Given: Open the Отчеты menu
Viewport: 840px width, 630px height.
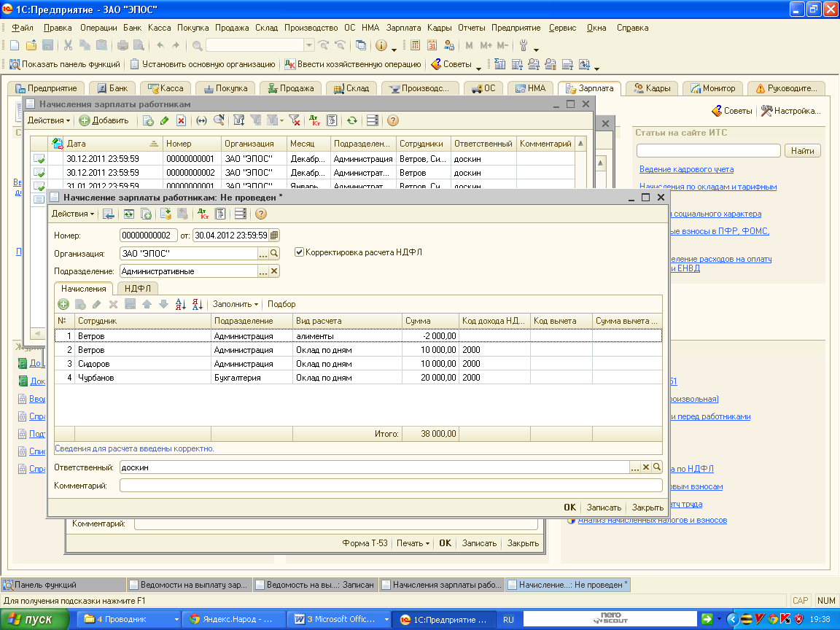Looking at the screenshot, I should point(472,28).
